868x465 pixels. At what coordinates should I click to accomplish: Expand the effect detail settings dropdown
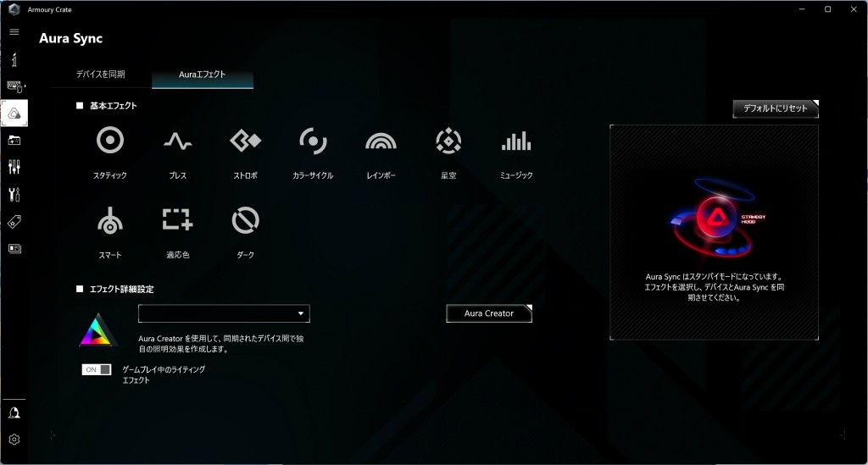click(x=224, y=313)
